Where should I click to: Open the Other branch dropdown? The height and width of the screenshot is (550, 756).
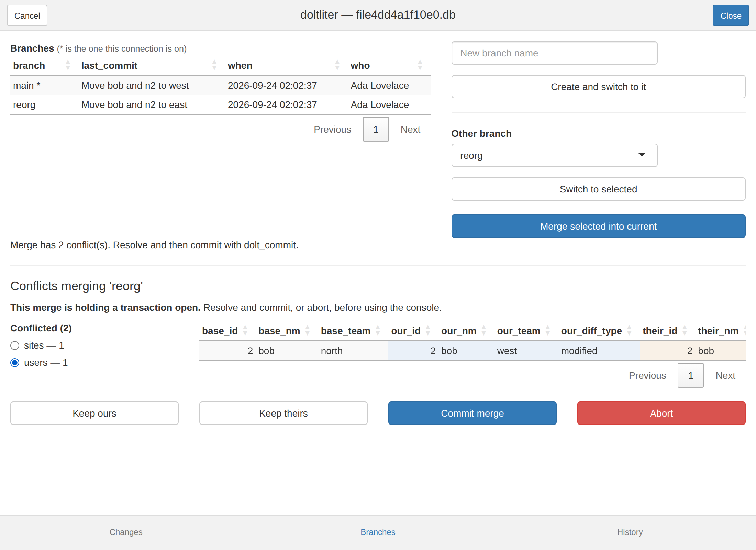[x=554, y=155]
